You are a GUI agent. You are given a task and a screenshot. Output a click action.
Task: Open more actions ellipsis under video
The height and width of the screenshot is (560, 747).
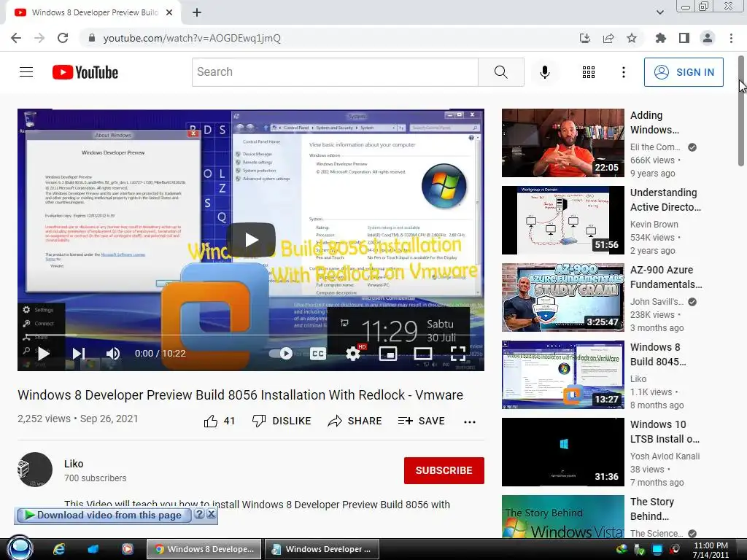[470, 421]
